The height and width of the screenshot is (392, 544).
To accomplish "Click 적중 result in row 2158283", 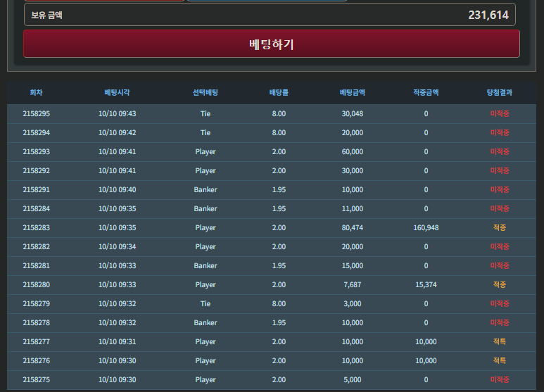I will point(500,228).
